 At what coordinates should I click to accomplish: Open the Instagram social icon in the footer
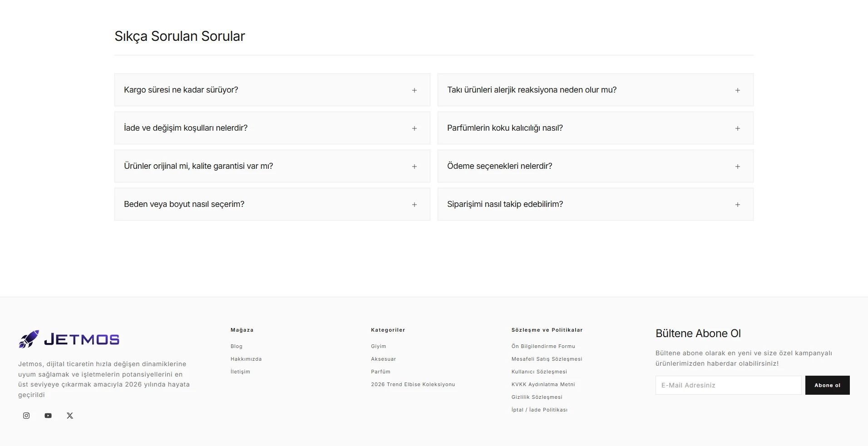pos(26,416)
